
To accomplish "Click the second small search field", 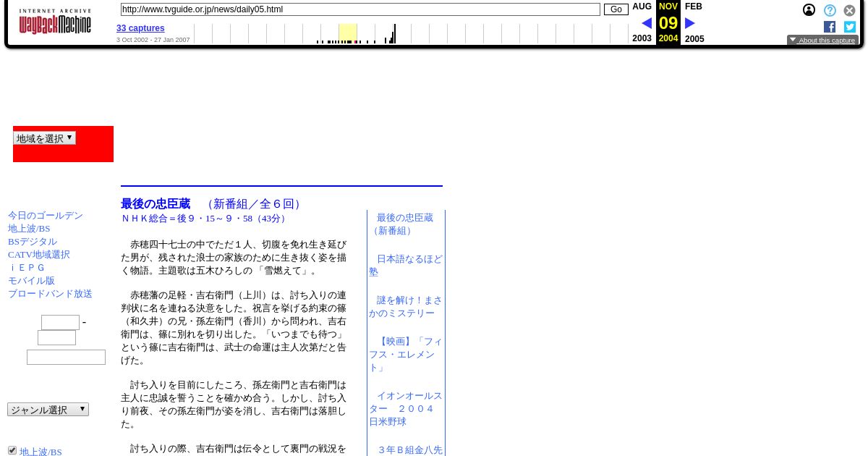I will (56, 338).
